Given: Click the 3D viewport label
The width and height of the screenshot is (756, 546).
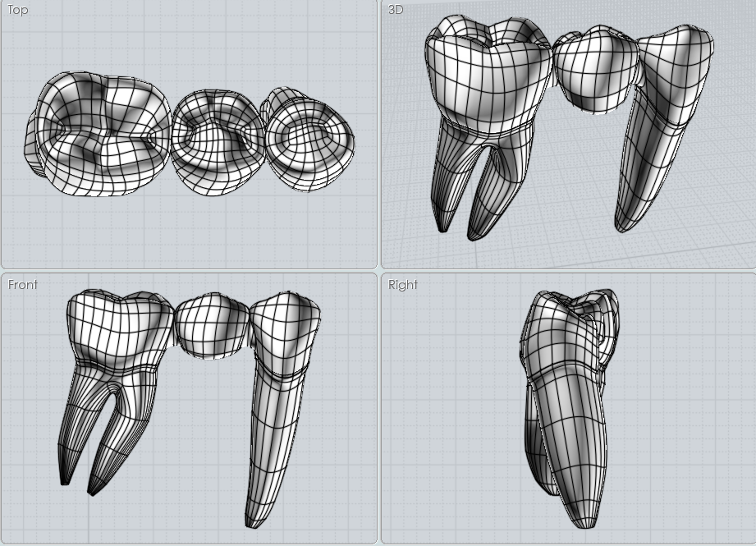Looking at the screenshot, I should (396, 10).
